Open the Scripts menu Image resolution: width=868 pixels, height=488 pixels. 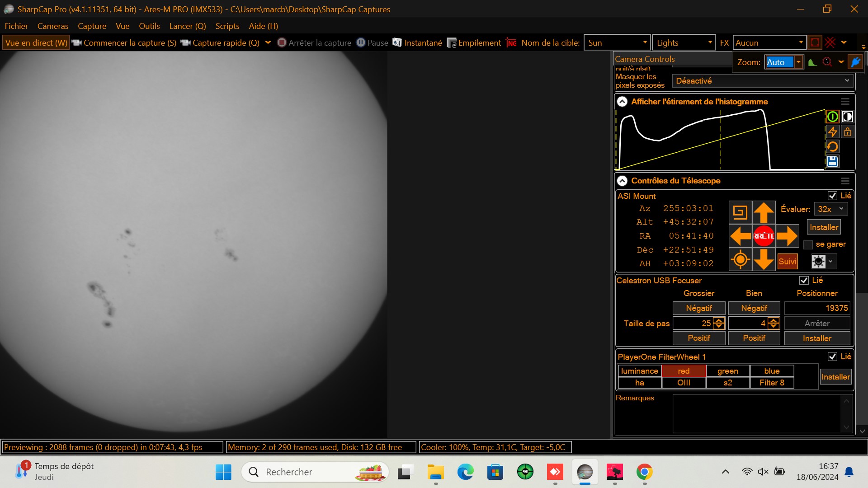(227, 26)
